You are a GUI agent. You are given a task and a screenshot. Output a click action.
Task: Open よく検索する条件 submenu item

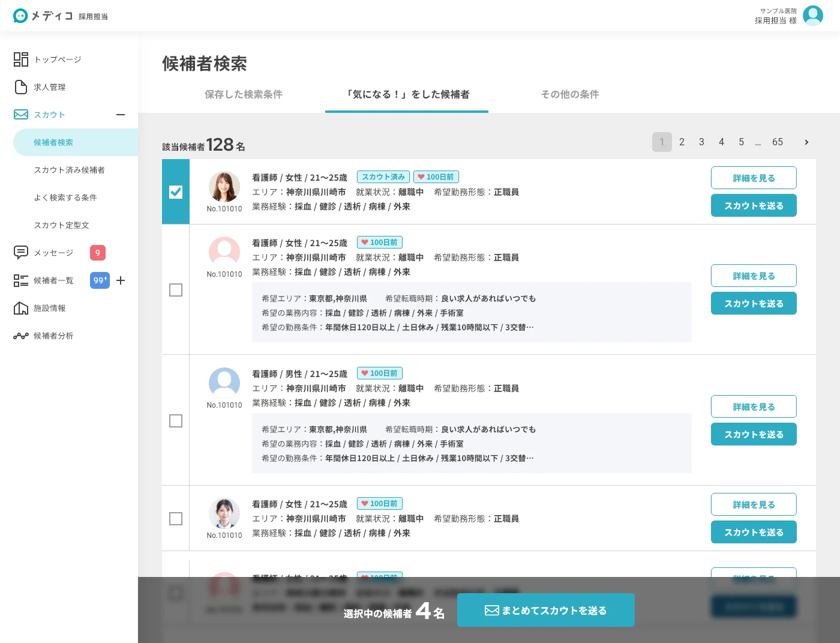[x=65, y=198]
